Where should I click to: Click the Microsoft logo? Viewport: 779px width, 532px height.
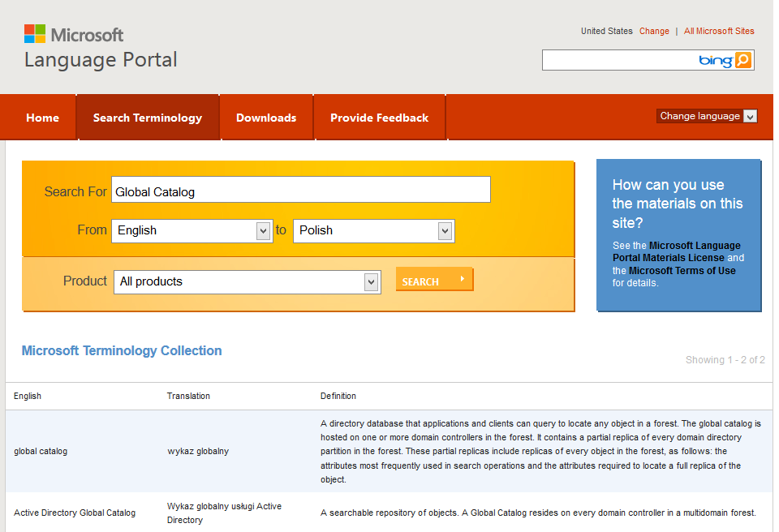(x=74, y=34)
